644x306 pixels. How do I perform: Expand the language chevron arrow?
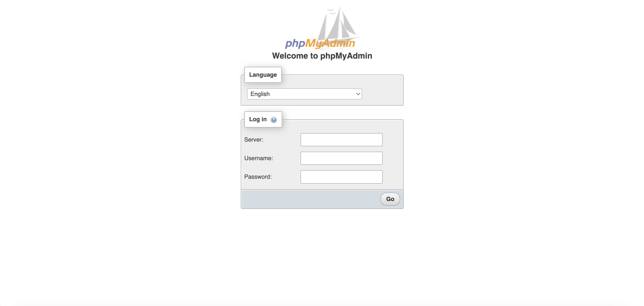click(x=358, y=94)
